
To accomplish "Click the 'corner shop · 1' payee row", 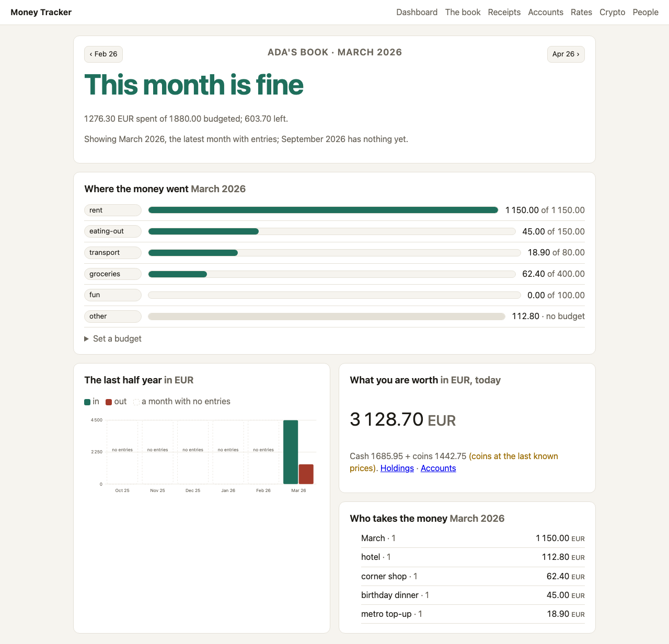I will 473,577.
